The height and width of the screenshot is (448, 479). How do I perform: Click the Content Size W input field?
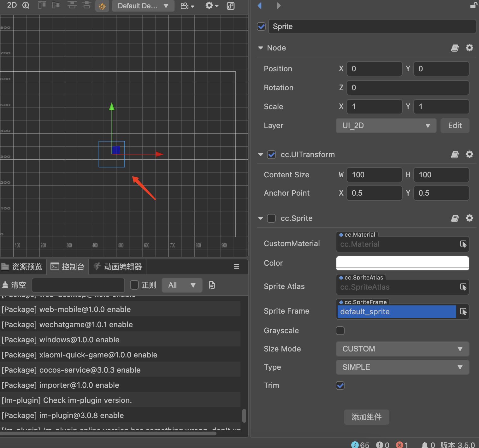pyautogui.click(x=374, y=175)
